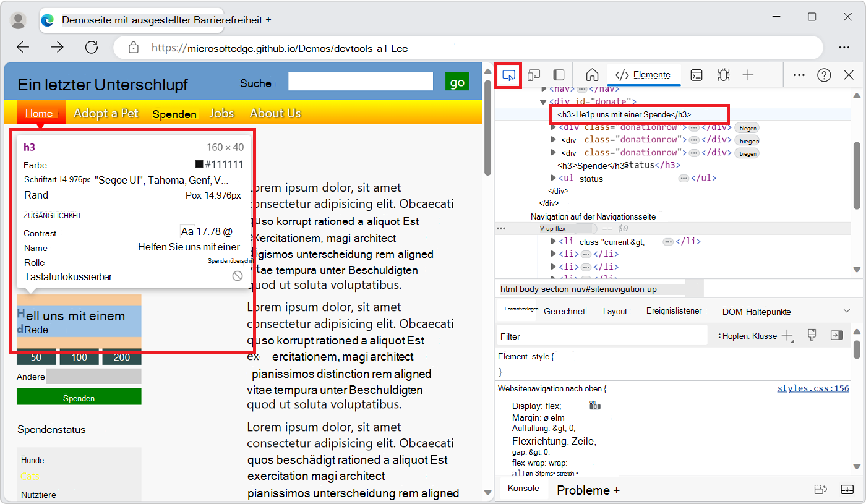Click the green go search button
866x504 pixels.
click(x=457, y=81)
